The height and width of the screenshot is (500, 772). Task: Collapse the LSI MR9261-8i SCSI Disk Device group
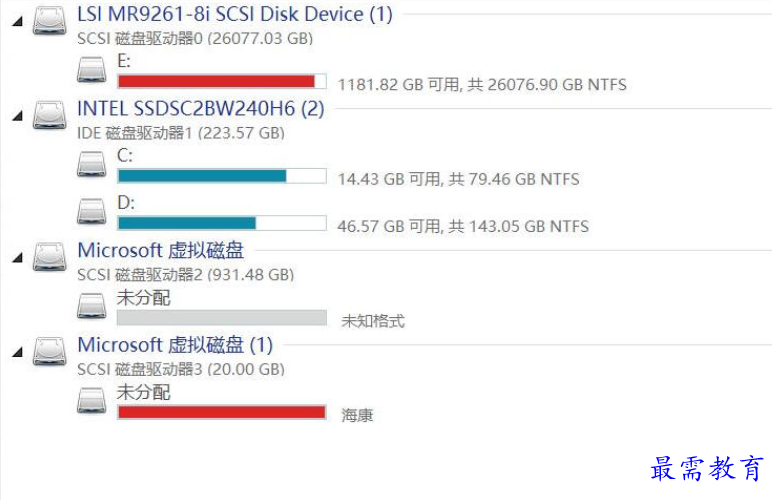pos(18,21)
